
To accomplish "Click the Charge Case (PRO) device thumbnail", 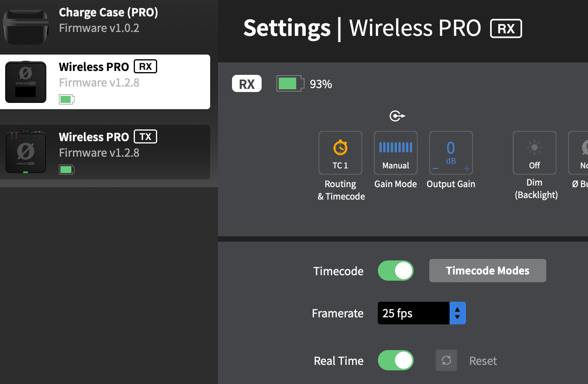I will pos(25,26).
